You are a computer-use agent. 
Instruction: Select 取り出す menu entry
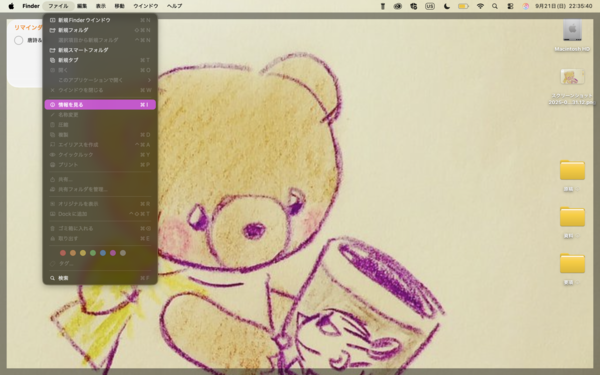point(100,238)
